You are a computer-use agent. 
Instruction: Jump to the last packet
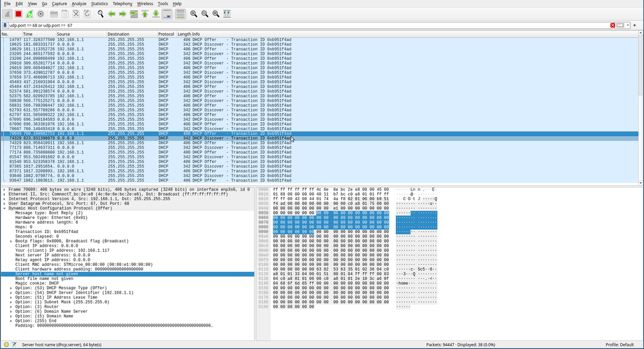(x=156, y=14)
